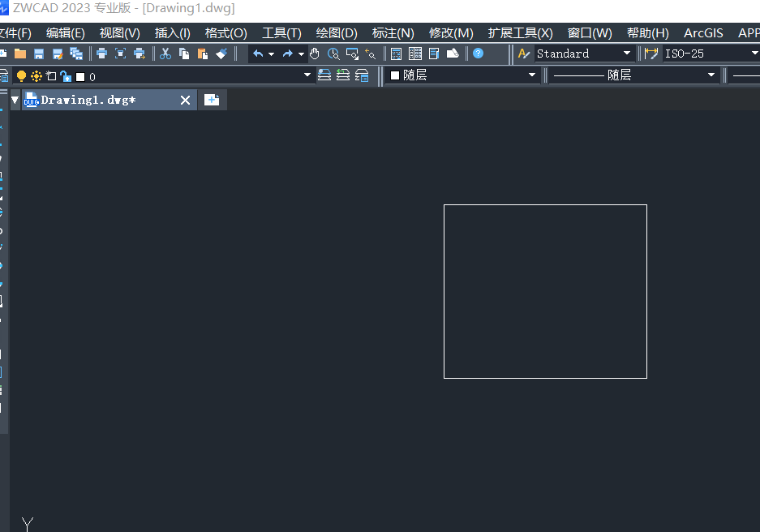
Task: Click the Save As icon with pencil
Action: pos(58,54)
